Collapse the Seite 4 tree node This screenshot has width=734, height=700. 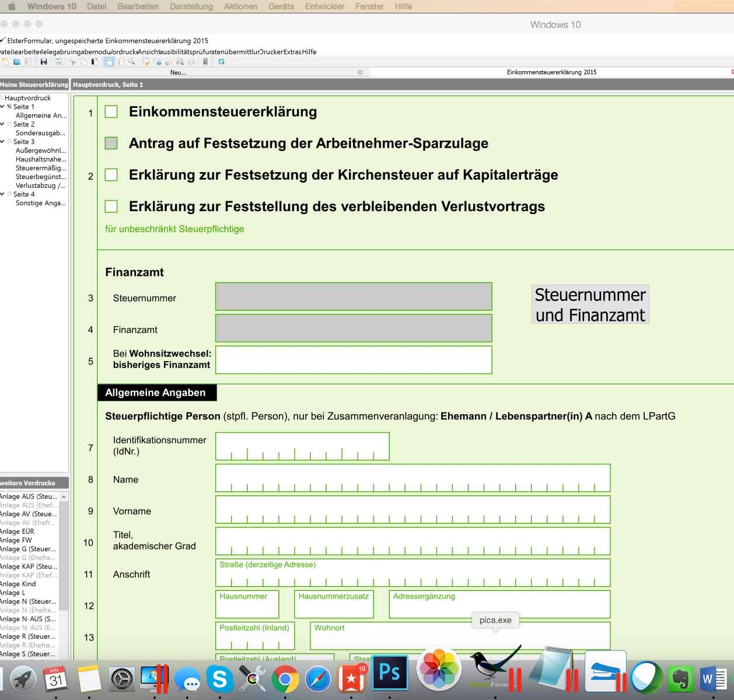[3, 194]
